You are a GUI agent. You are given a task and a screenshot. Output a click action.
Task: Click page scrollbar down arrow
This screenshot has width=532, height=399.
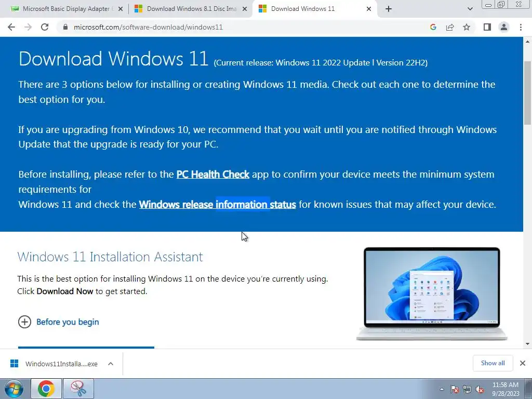coord(528,344)
